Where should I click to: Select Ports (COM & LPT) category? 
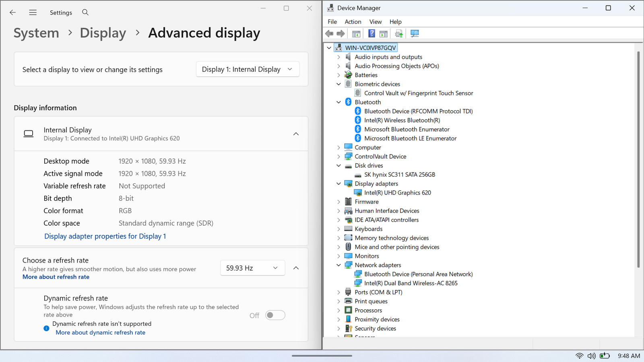click(x=378, y=292)
